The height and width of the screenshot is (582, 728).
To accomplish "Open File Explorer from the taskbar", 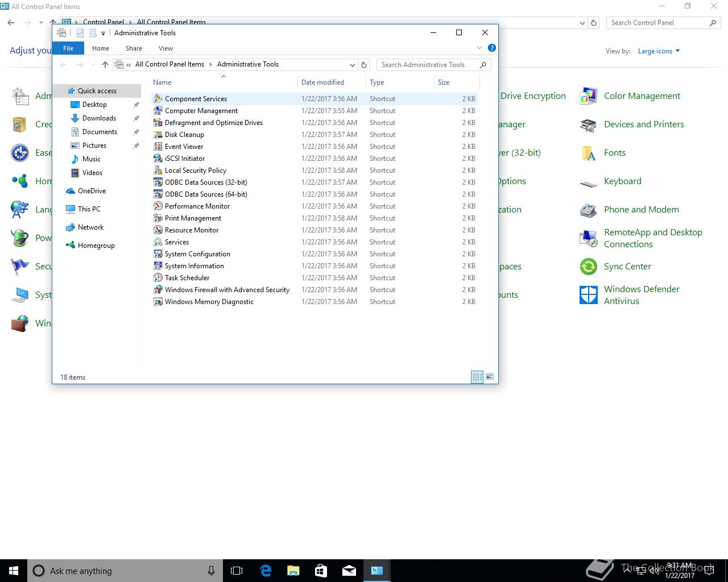I will 293,571.
